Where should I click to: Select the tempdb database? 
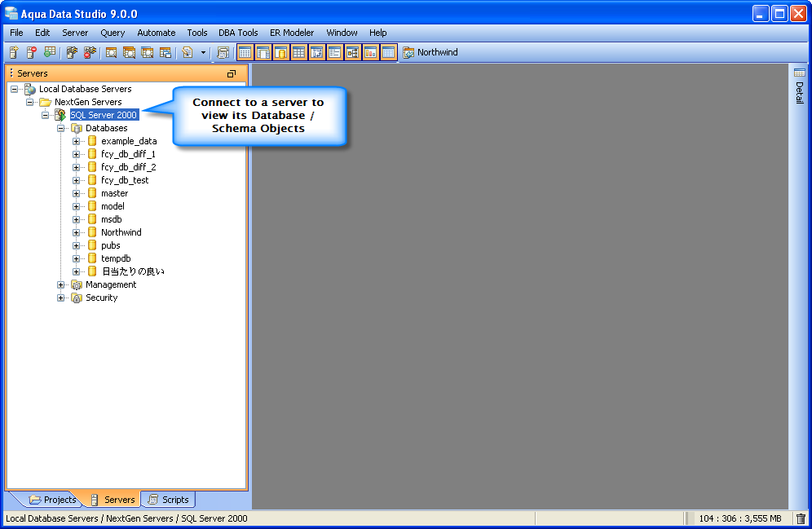click(116, 258)
